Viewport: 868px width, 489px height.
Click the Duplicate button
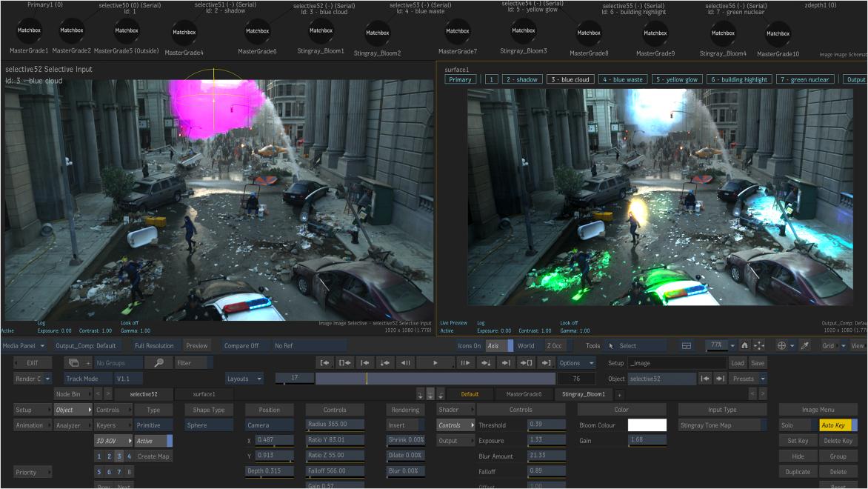[798, 472]
